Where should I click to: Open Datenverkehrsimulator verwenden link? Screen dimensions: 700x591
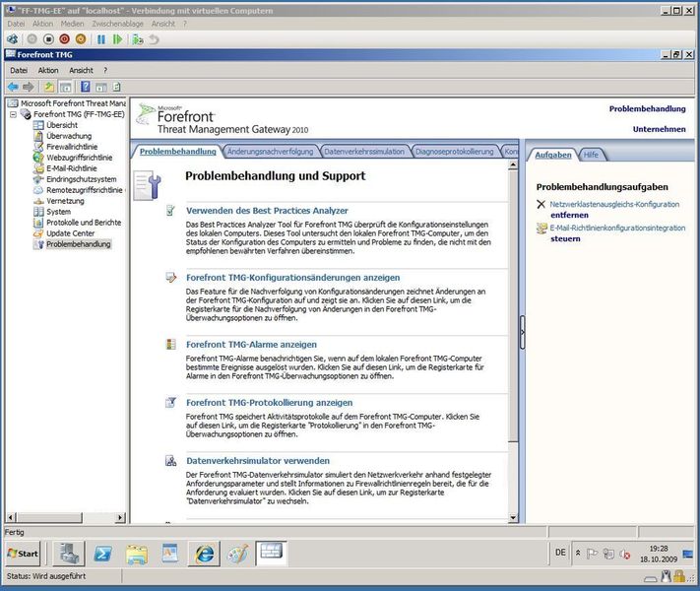pos(258,461)
